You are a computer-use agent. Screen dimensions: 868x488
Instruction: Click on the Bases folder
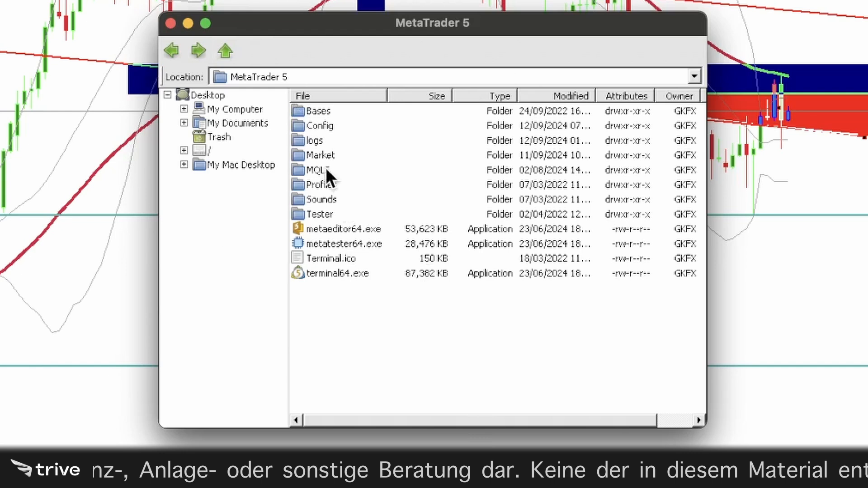coord(318,111)
